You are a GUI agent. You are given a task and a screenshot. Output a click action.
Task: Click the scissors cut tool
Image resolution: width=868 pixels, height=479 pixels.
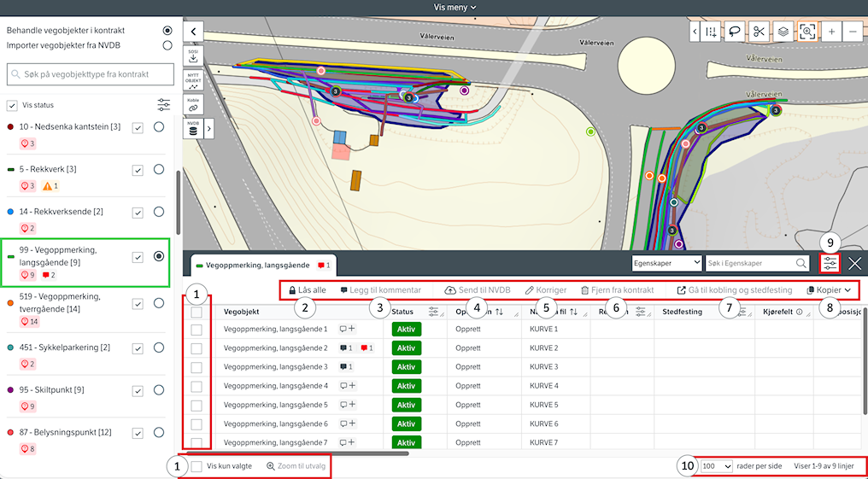pyautogui.click(x=758, y=32)
